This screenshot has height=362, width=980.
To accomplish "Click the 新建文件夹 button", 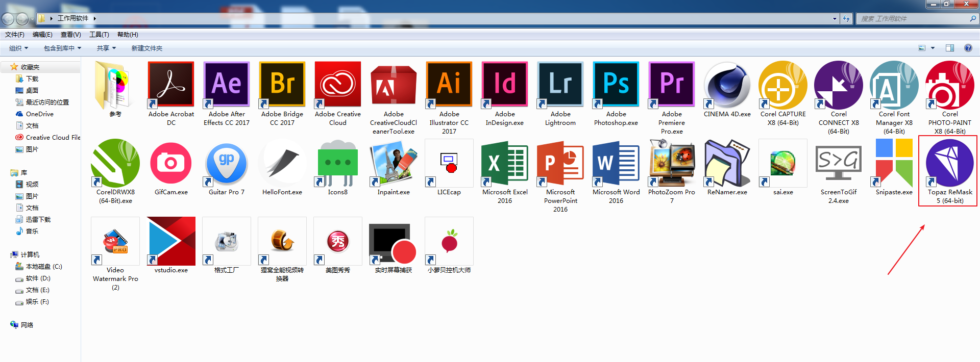I will pyautogui.click(x=147, y=48).
